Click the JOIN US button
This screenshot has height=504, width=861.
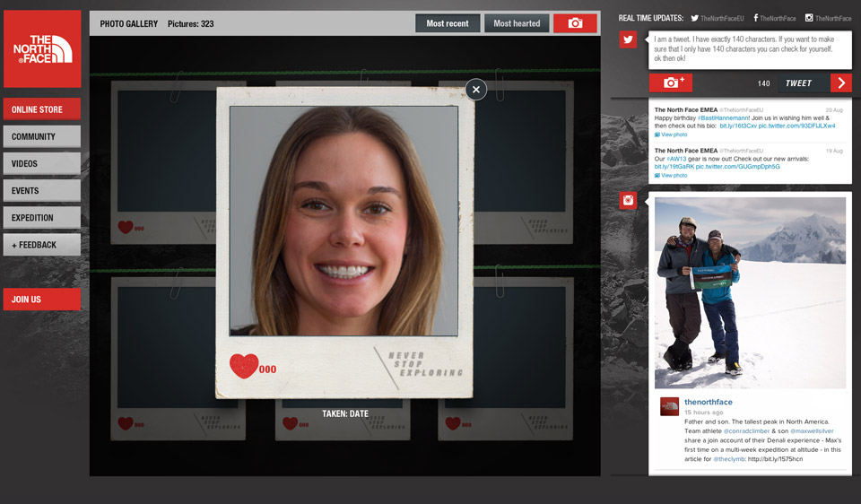click(x=42, y=300)
